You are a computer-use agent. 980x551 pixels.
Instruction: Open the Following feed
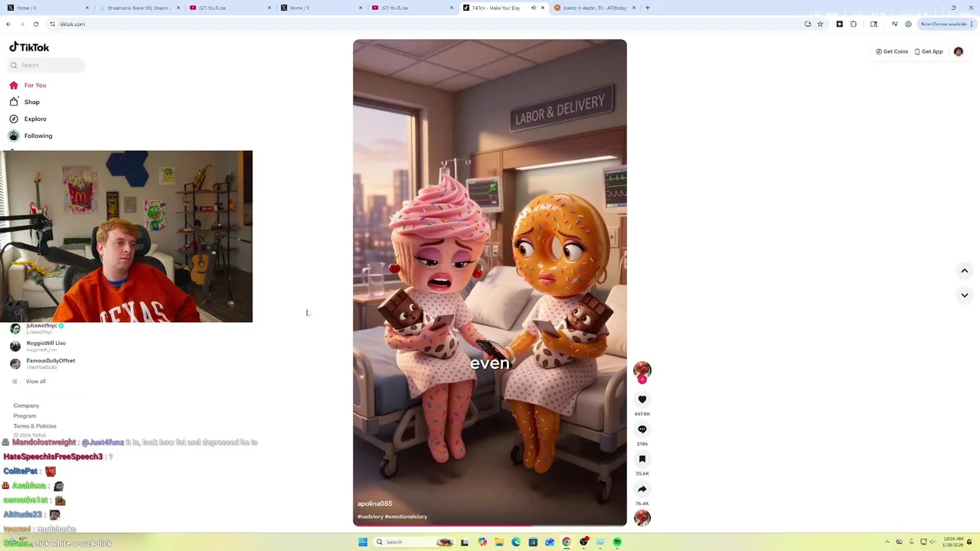click(x=31, y=135)
